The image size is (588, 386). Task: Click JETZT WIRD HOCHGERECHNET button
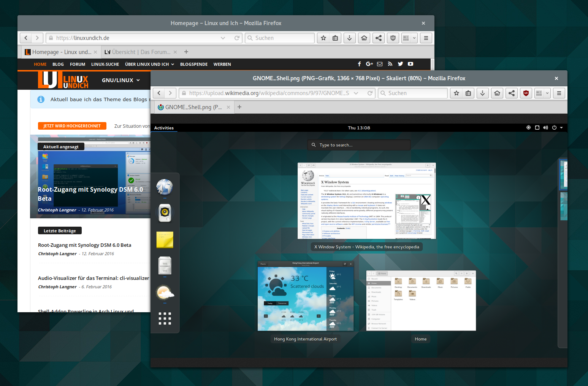tap(72, 126)
